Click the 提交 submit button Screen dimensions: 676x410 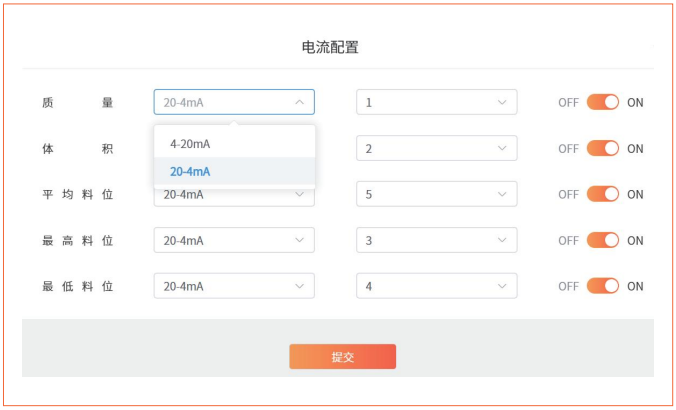click(342, 357)
